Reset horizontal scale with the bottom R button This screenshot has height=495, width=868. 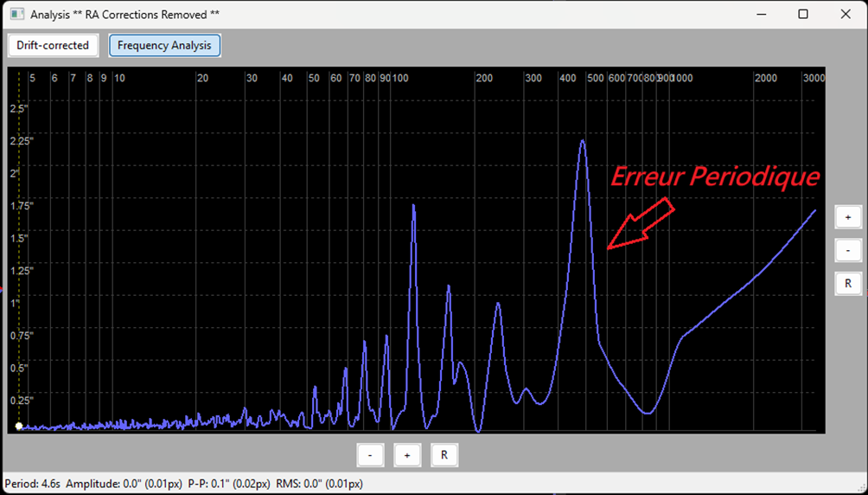[444, 455]
